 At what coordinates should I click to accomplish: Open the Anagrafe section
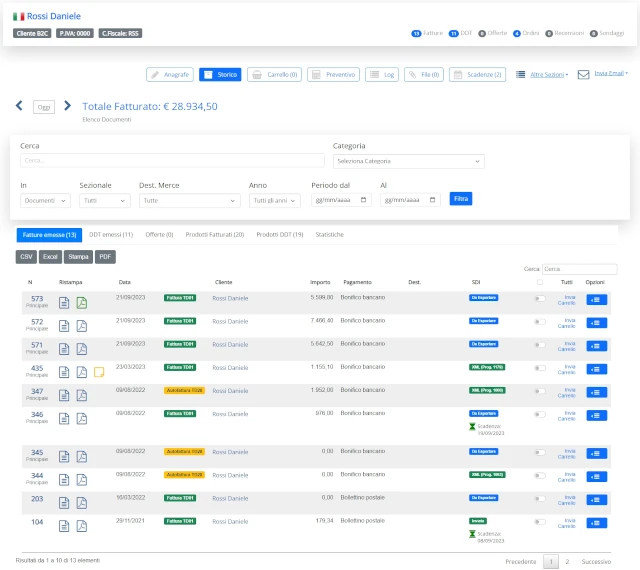[x=170, y=75]
